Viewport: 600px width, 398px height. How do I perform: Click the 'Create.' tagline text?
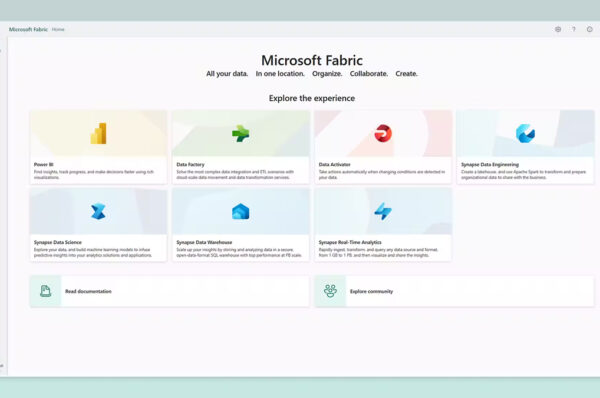point(406,73)
